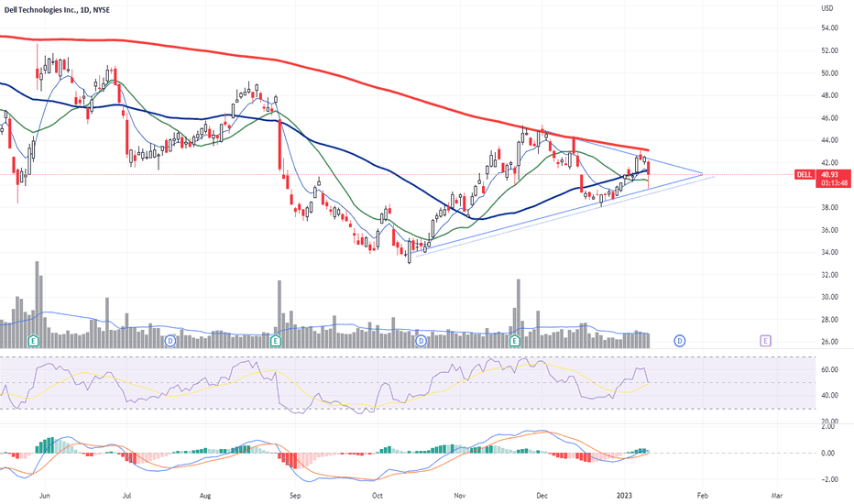
Task: Open the dividend D marker in mid-October
Action: 421,341
